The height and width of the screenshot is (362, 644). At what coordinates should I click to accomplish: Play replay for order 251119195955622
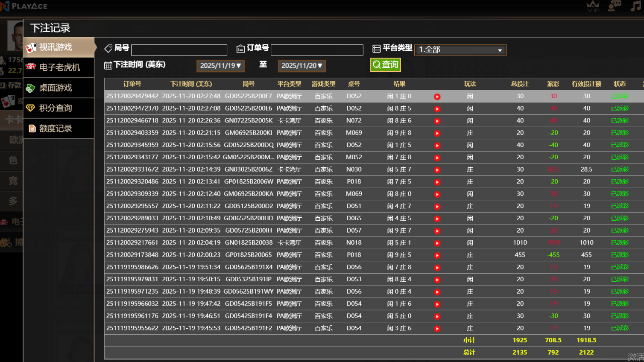[x=437, y=329]
